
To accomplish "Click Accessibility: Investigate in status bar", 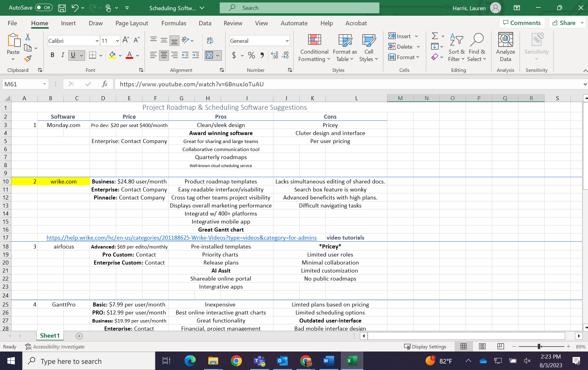I will 55,347.
